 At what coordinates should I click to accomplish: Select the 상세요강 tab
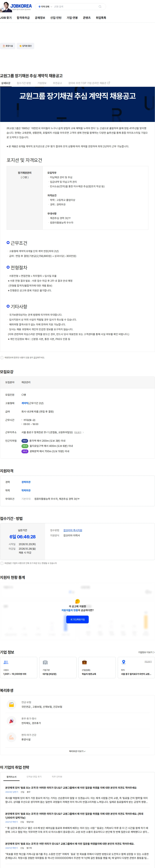click(x=6, y=83)
